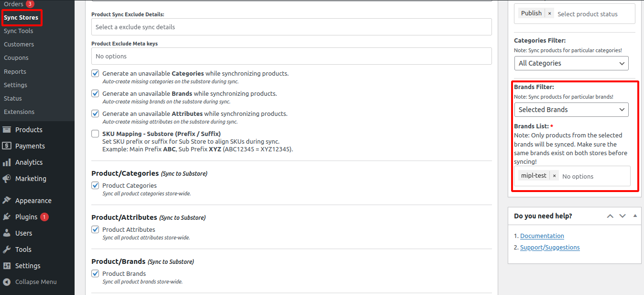Click the Plugins plug icon
This screenshot has width=644, height=295.
(x=7, y=217)
